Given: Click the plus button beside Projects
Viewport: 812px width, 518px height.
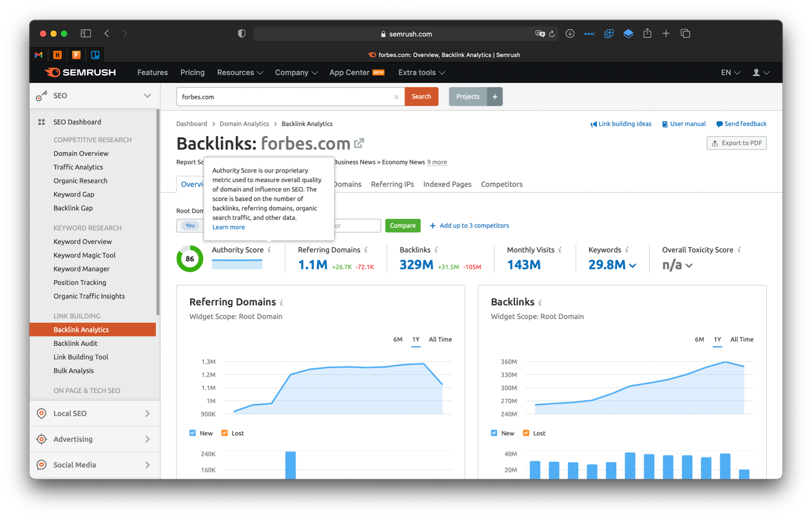Looking at the screenshot, I should [x=495, y=96].
